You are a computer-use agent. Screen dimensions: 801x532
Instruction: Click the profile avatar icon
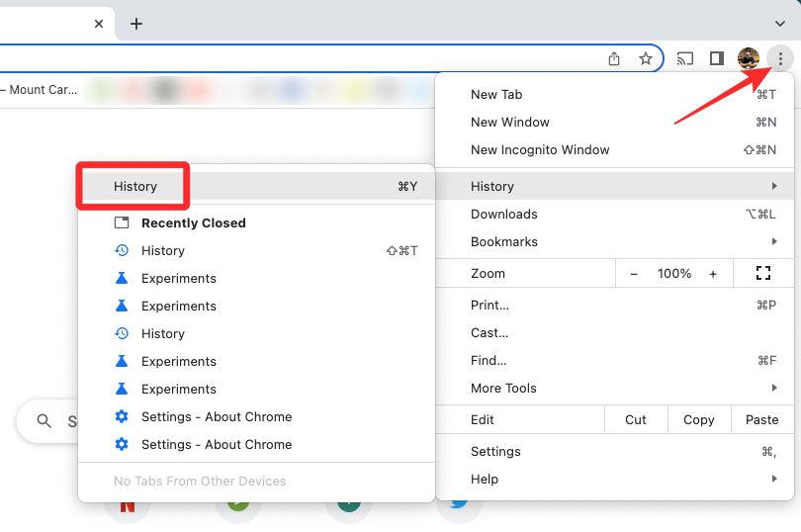749,58
